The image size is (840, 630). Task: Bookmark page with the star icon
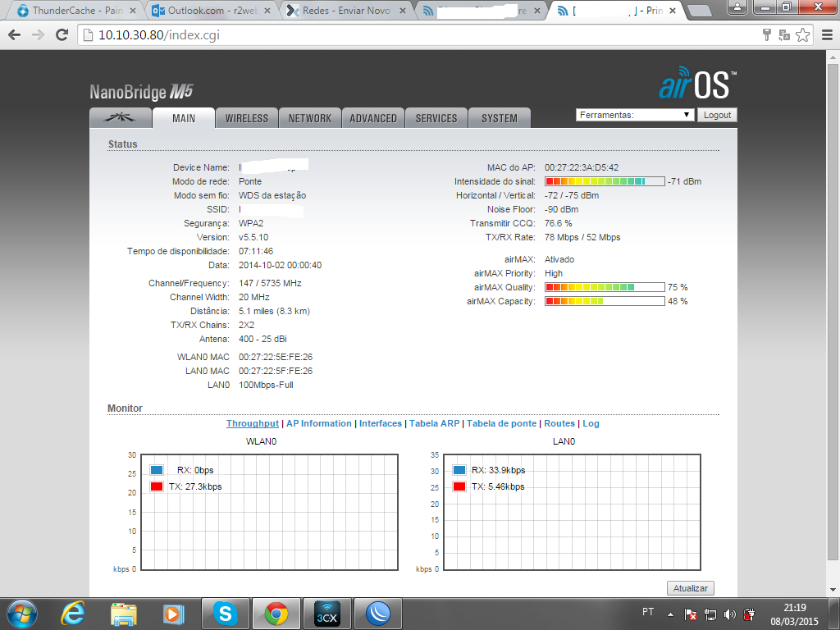tap(802, 34)
